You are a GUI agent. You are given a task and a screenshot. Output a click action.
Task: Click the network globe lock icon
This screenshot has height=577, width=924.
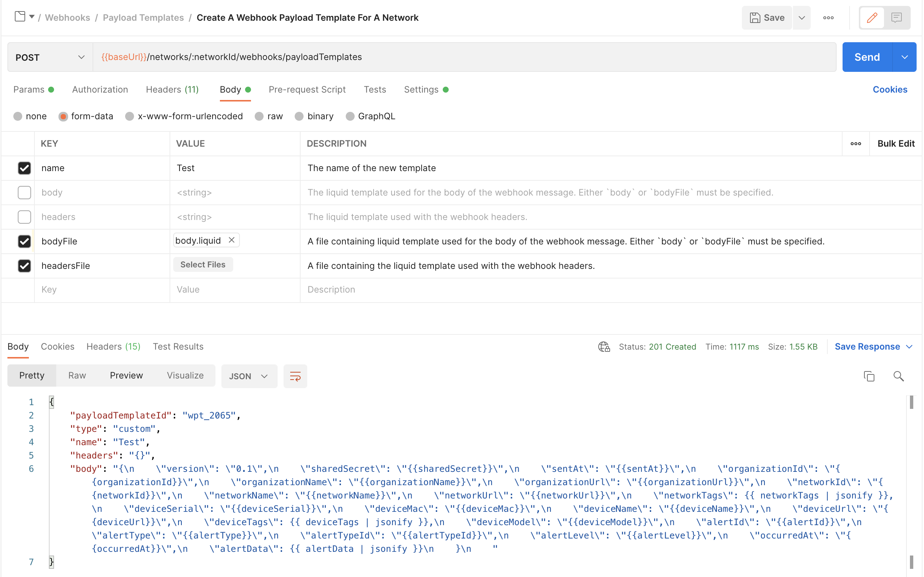tap(605, 347)
